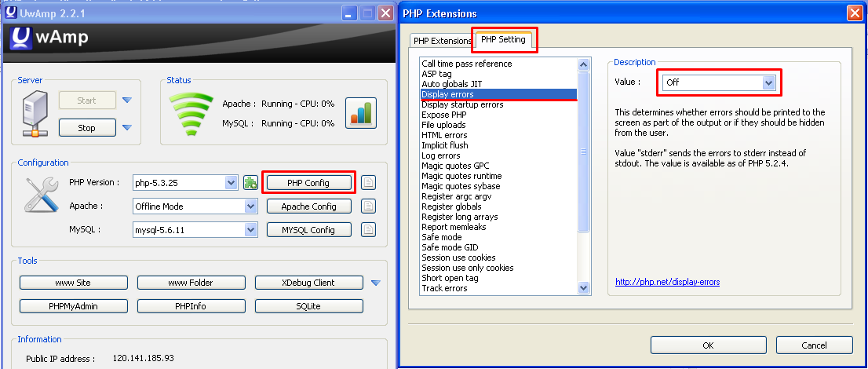This screenshot has width=868, height=369.
Task: Open CPU statistics chart icon
Action: [361, 113]
